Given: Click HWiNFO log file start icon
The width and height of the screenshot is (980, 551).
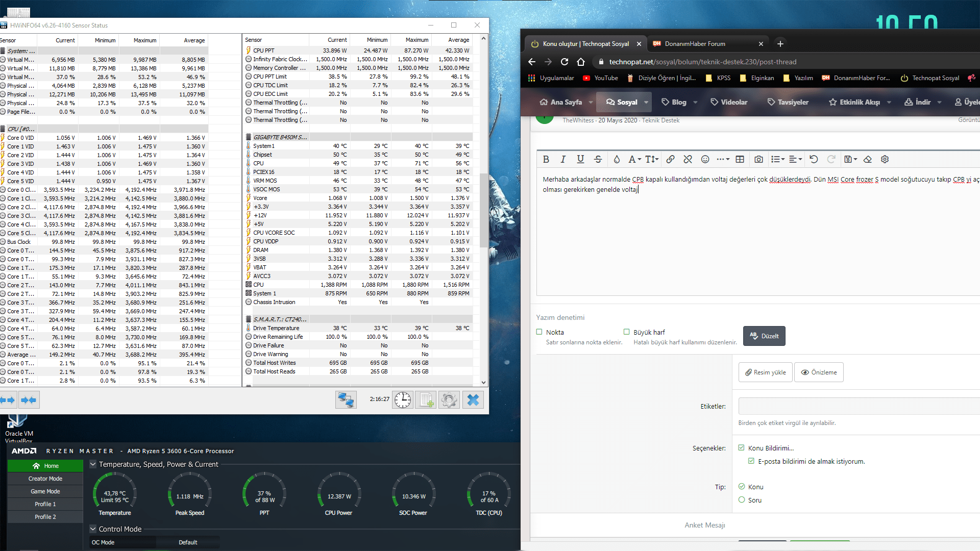Looking at the screenshot, I should (426, 400).
